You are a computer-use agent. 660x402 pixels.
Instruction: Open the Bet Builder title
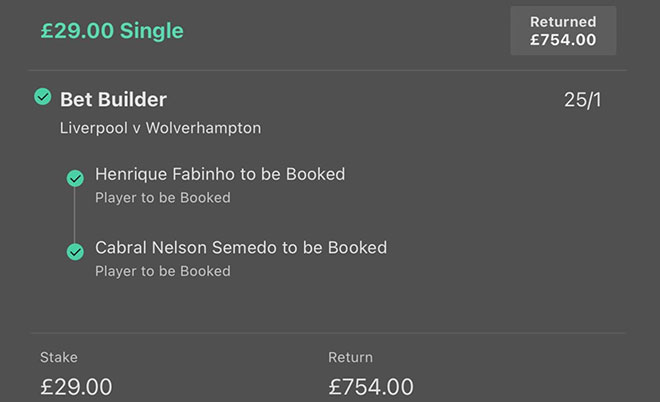[113, 99]
